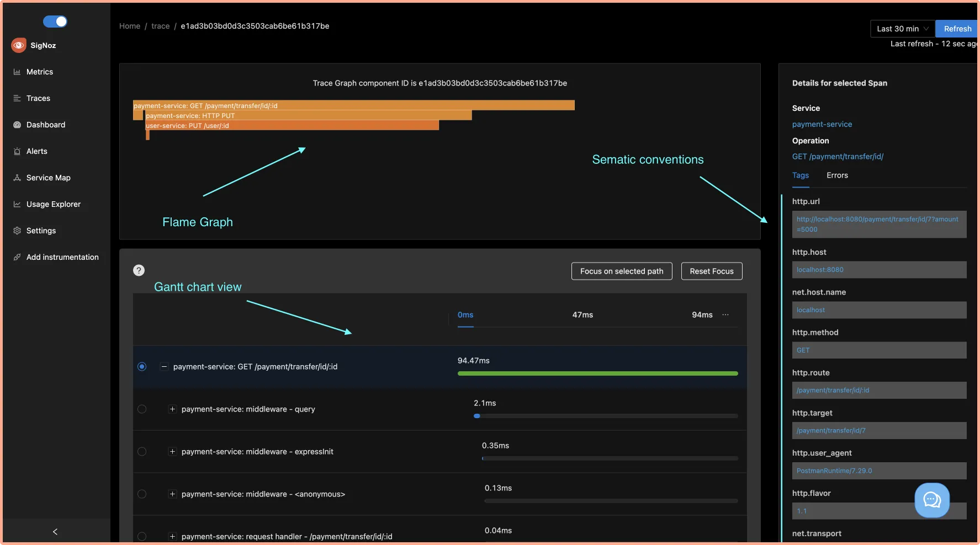Click the 0.35ms expressInit duration bar
The height and width of the screenshot is (545, 980).
click(610, 458)
